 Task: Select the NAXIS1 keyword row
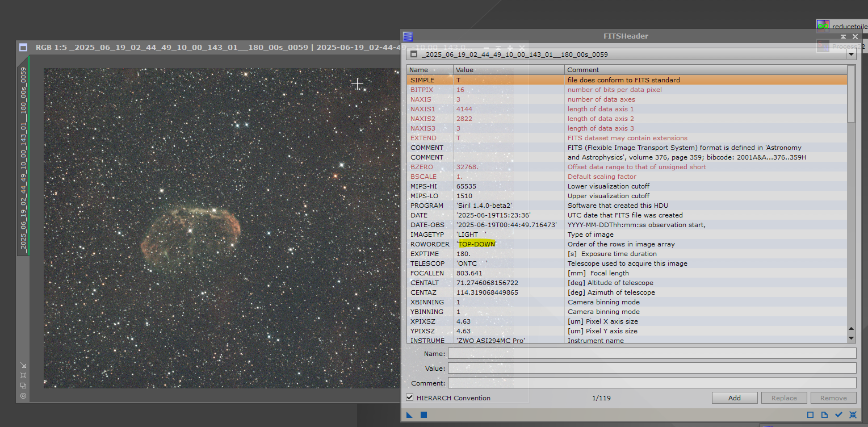click(627, 109)
